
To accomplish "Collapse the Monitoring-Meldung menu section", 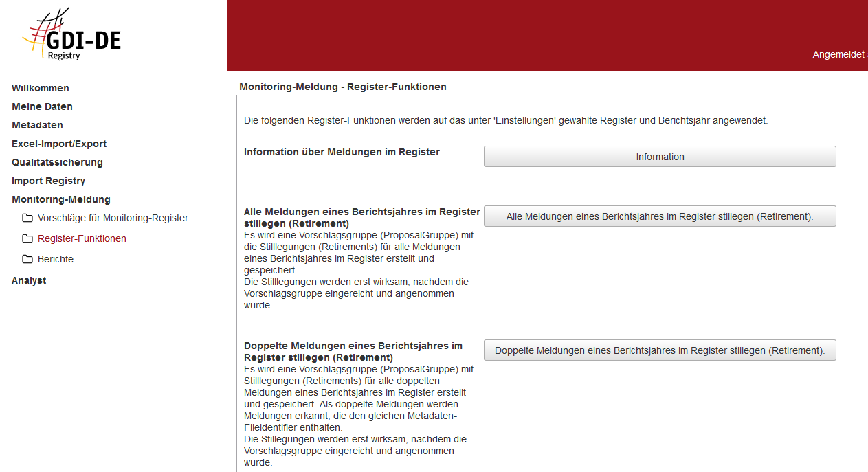I will pyautogui.click(x=60, y=199).
